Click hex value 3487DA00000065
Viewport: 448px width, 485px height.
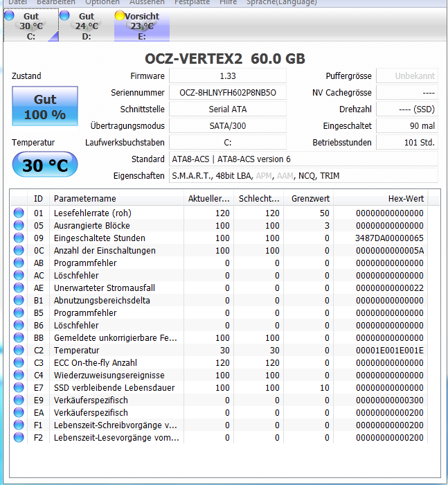(x=389, y=238)
